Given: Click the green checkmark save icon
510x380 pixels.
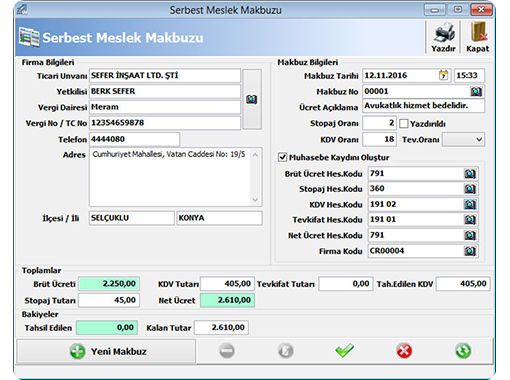Looking at the screenshot, I should (x=344, y=351).
